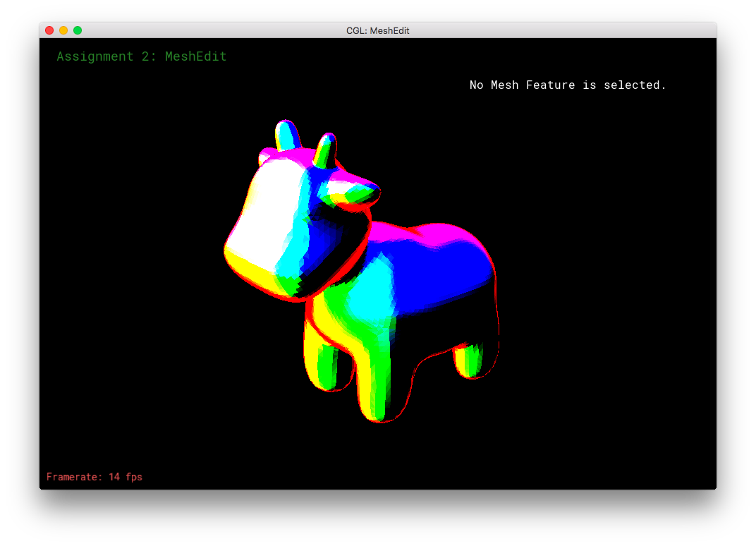The width and height of the screenshot is (756, 546).
Task: Click 'No Mesh Feature is selected.' status text
Action: (568, 85)
